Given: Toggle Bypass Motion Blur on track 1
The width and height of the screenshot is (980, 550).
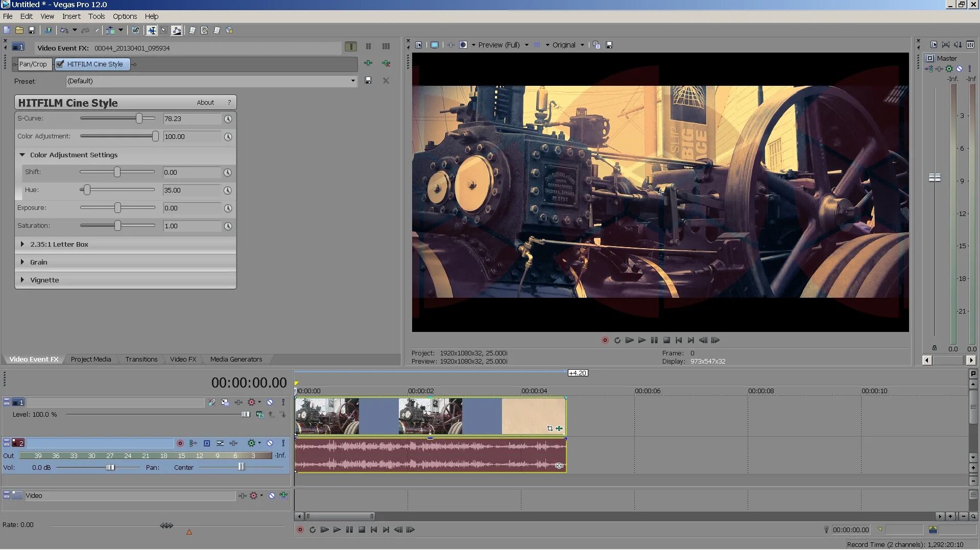Looking at the screenshot, I should click(x=211, y=402).
